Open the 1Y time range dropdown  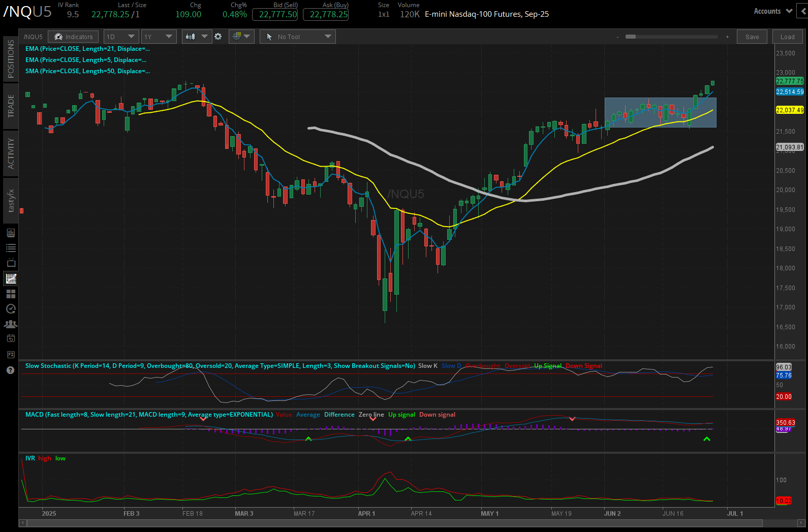159,37
